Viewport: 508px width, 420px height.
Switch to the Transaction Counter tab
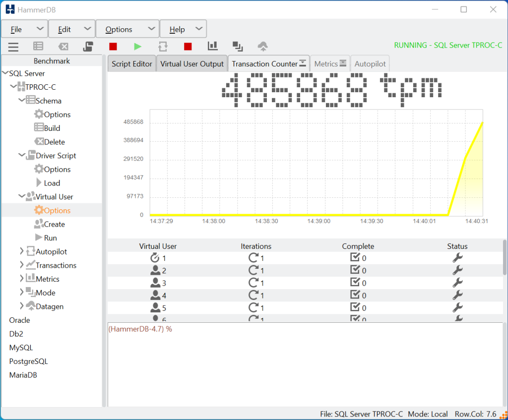(x=269, y=64)
